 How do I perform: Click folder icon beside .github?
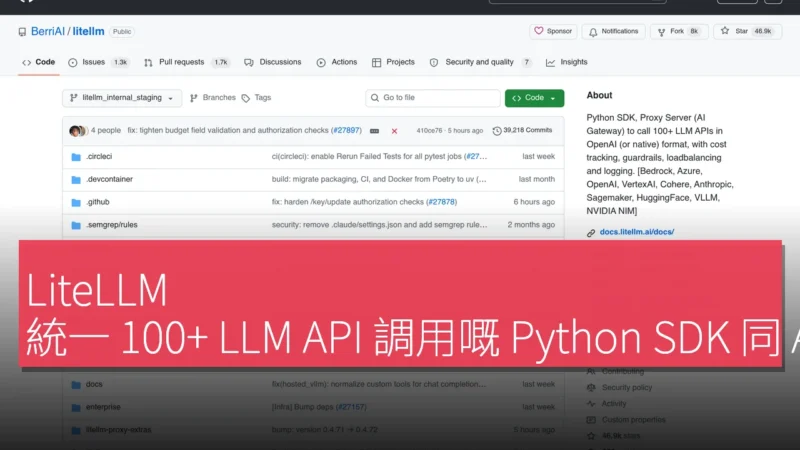tap(76, 203)
